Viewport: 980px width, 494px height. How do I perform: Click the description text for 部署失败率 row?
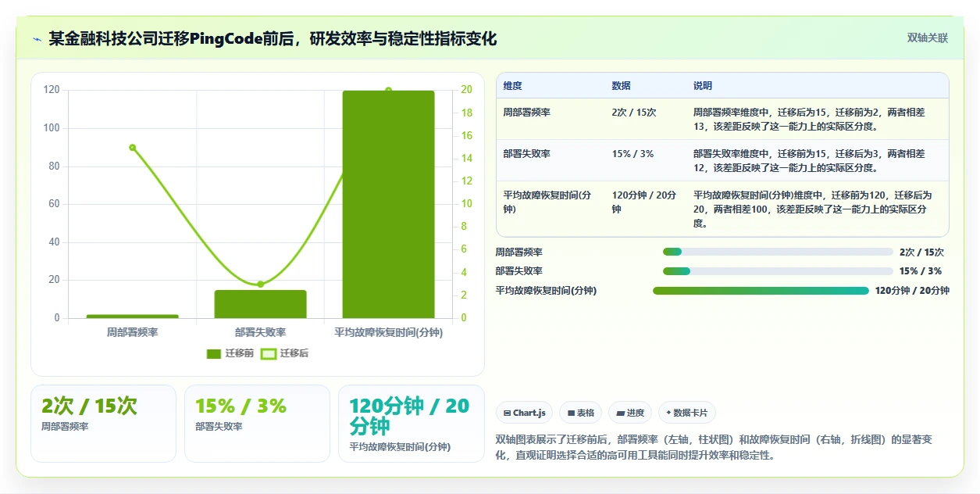coord(809,160)
